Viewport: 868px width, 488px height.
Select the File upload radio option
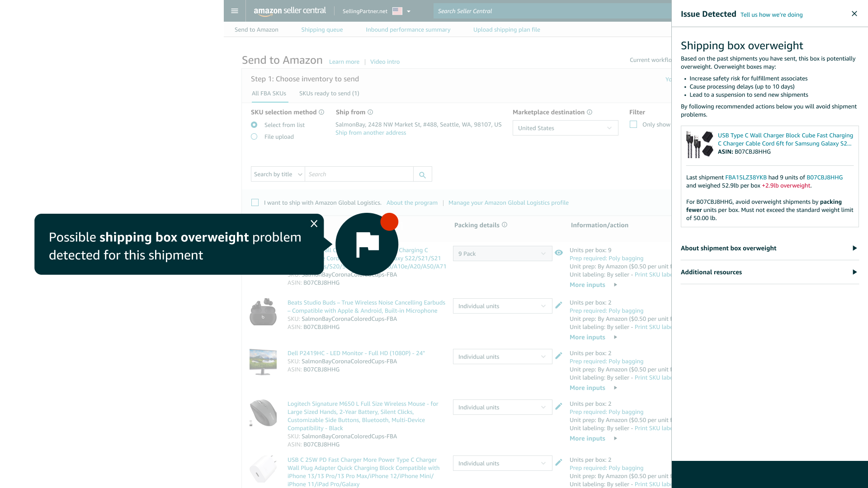(254, 136)
